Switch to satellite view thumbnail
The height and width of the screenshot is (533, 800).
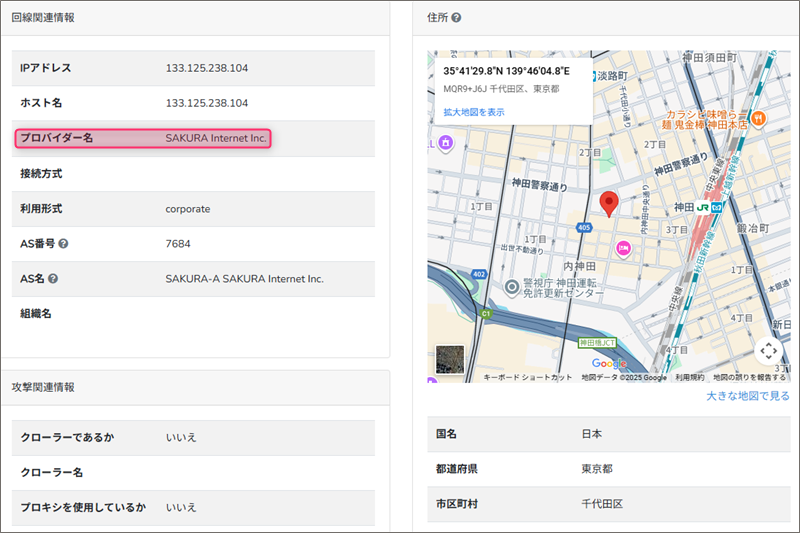coord(451,360)
